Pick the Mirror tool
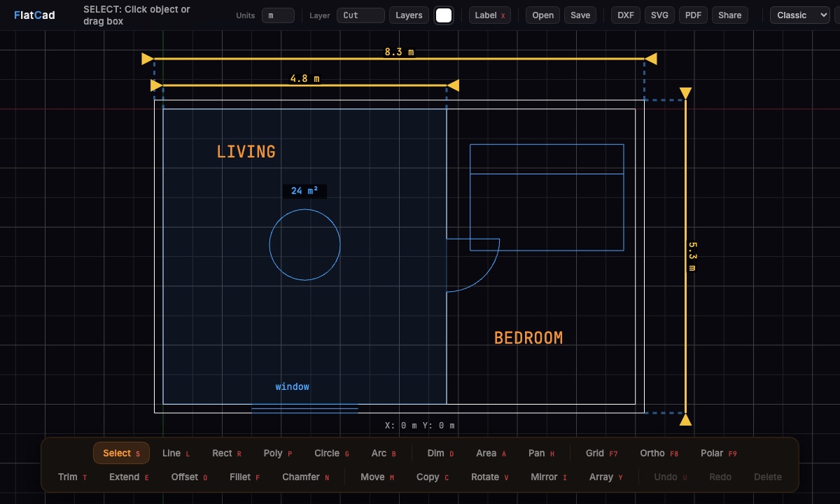Screen dimensions: 840x504 (548, 477)
